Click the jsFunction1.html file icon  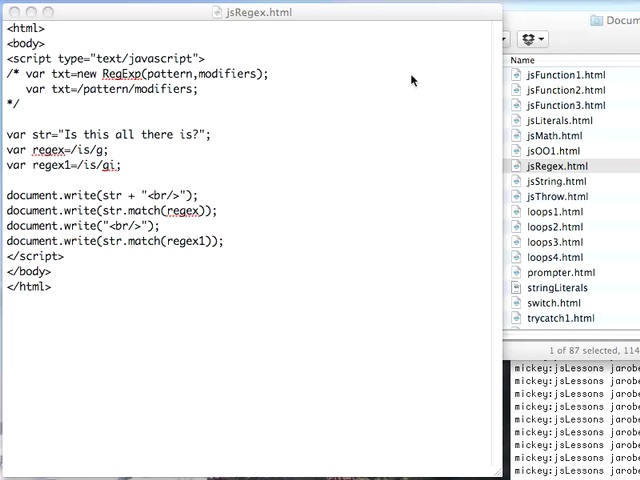point(516,75)
